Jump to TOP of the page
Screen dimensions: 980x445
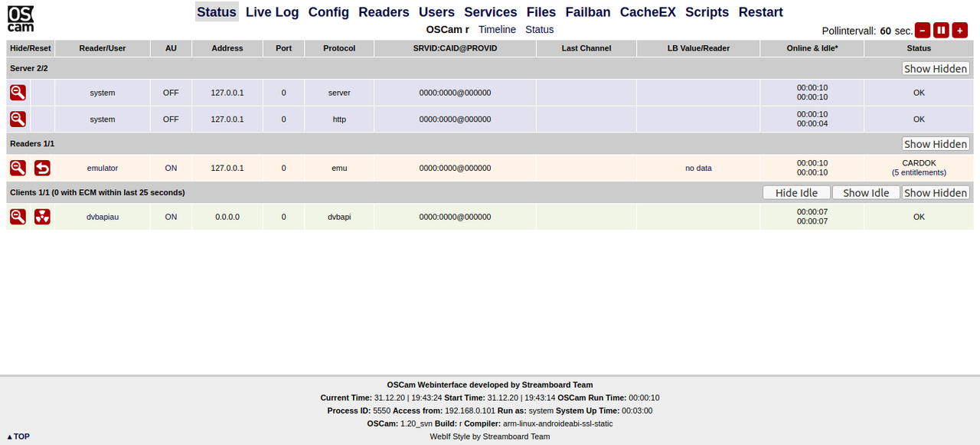[18, 437]
